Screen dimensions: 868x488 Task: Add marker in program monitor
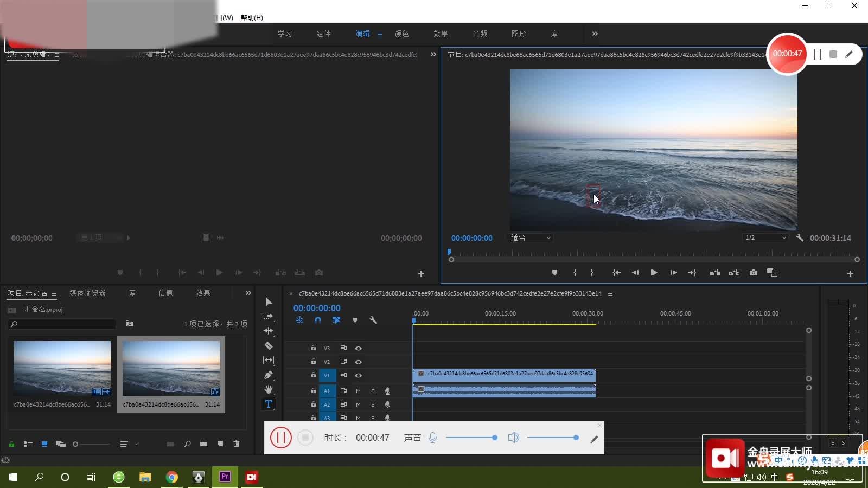click(554, 273)
